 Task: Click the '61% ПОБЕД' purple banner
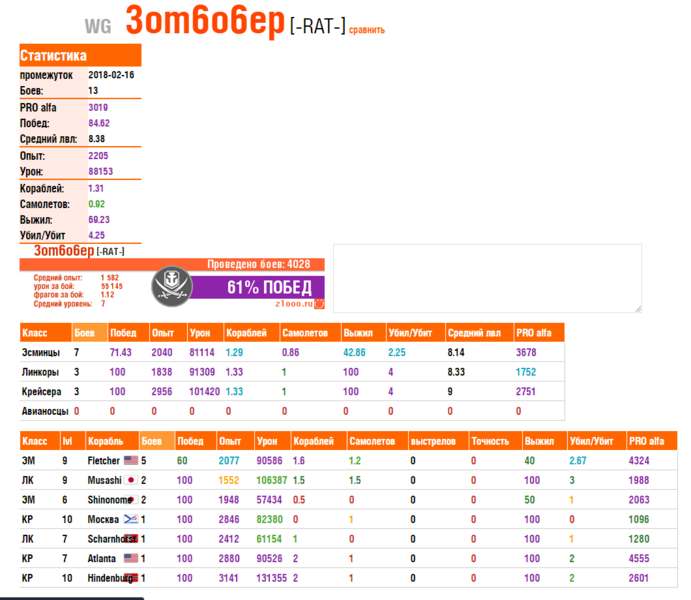click(x=257, y=287)
